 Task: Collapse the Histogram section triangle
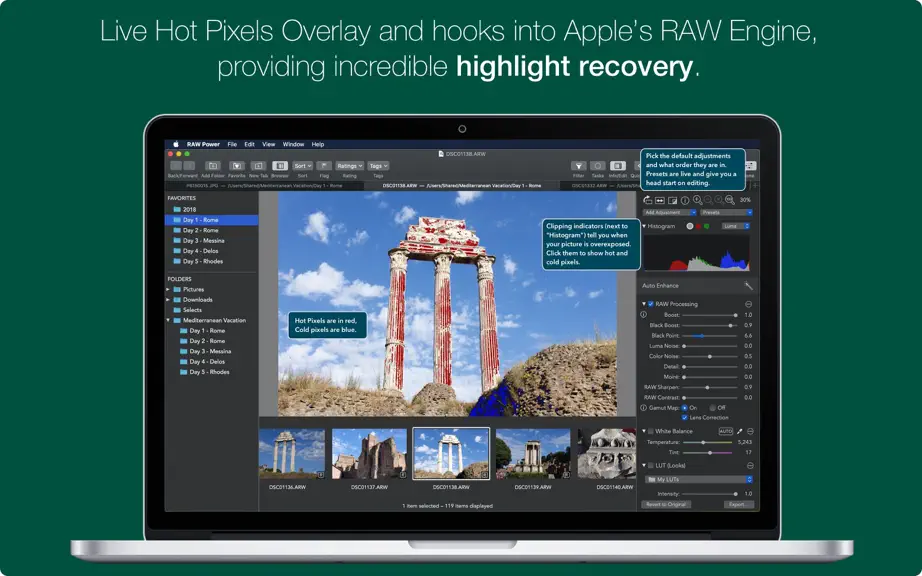tap(644, 226)
